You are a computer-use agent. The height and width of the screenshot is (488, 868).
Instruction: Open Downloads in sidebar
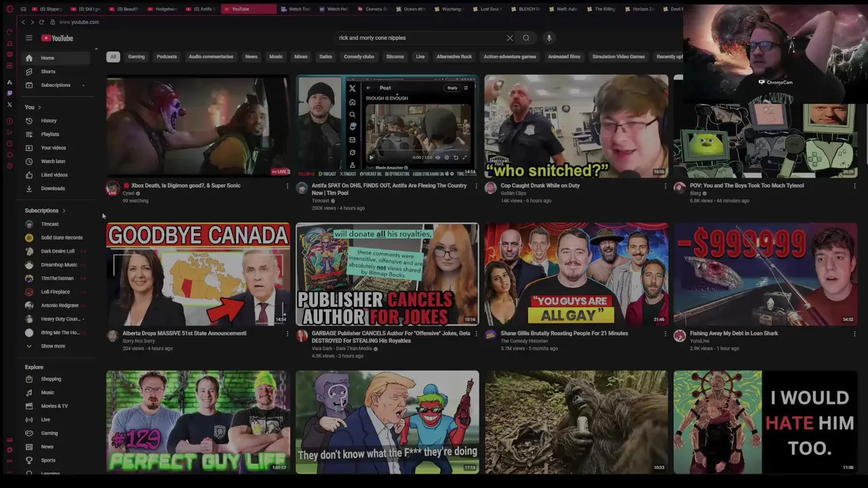[x=56, y=188]
